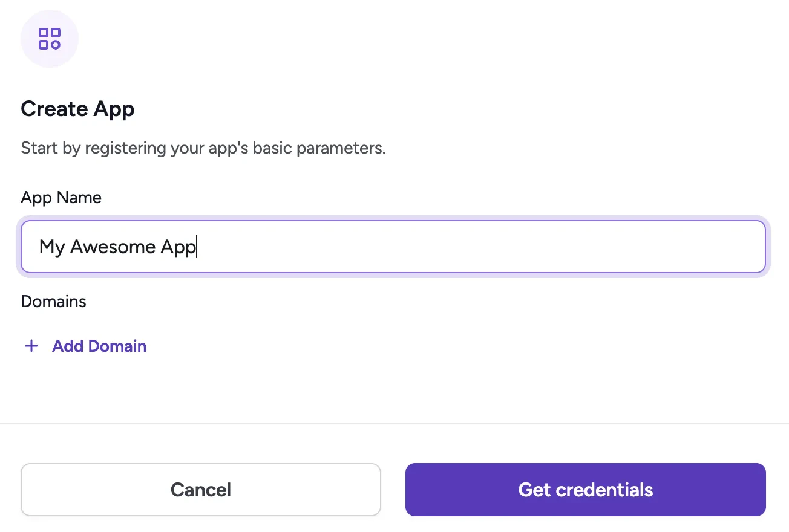Click the Domains section label
This screenshot has width=789, height=532.
tap(53, 301)
